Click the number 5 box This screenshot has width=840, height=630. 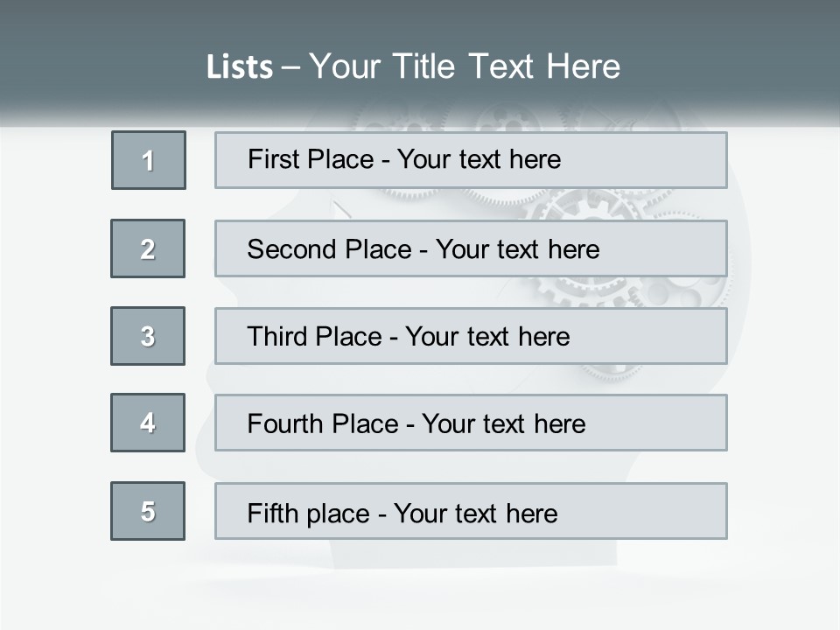148,511
